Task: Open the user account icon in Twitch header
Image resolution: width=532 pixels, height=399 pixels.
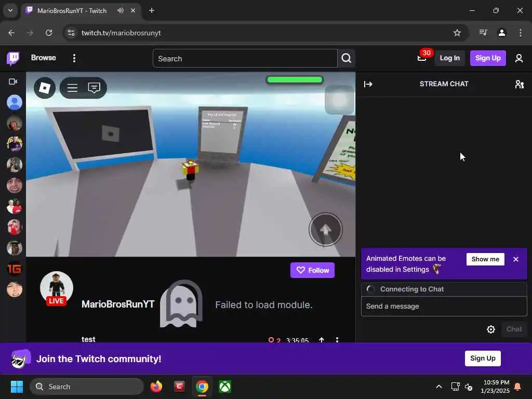Action: point(519,58)
